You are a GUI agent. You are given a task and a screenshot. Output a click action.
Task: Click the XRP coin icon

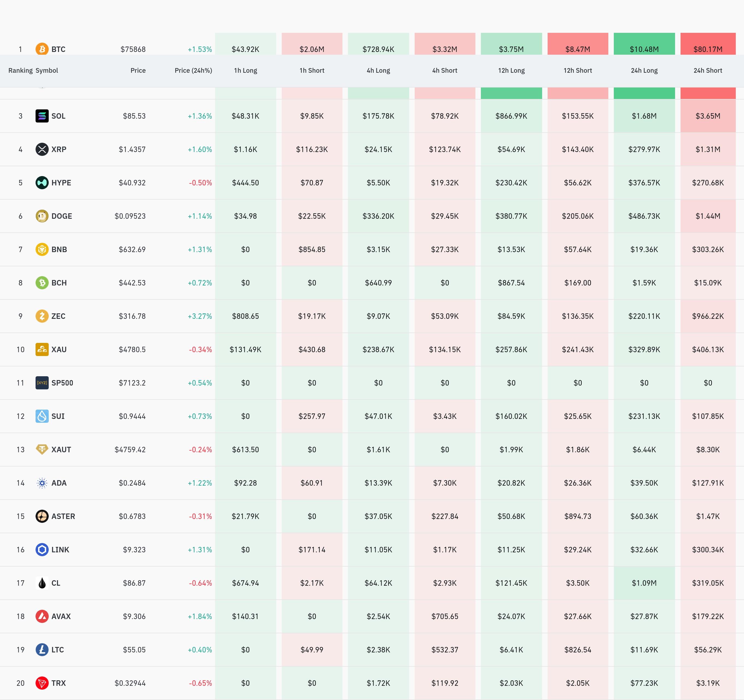point(42,149)
